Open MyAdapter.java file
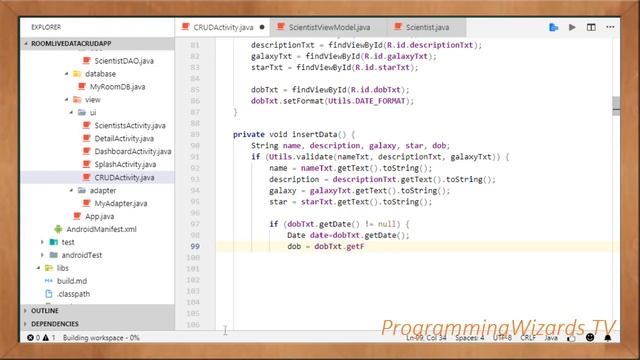 (x=121, y=203)
